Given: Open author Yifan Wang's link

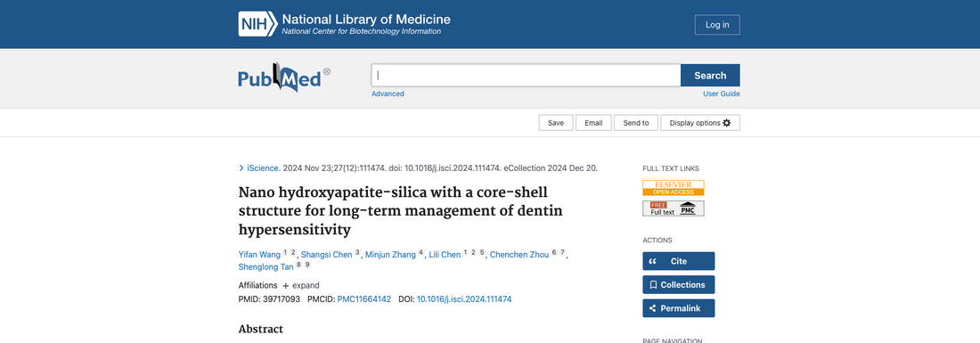Looking at the screenshot, I should pos(259,254).
